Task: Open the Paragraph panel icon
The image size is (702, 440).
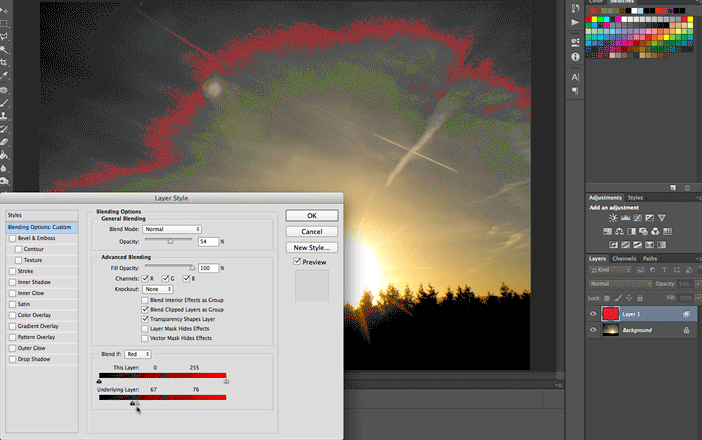Action: [575, 91]
